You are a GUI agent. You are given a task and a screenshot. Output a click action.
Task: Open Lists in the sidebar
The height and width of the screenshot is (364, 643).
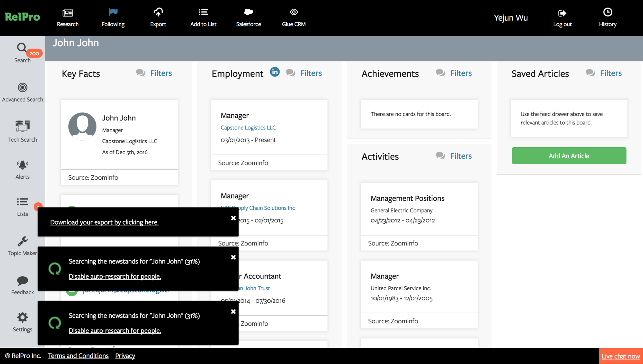pyautogui.click(x=22, y=207)
